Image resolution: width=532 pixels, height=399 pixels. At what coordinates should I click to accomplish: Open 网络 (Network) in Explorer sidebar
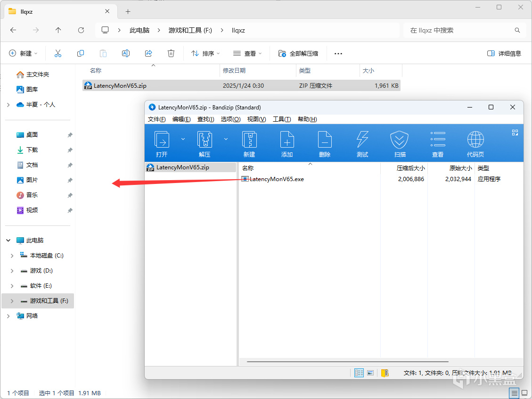32,316
